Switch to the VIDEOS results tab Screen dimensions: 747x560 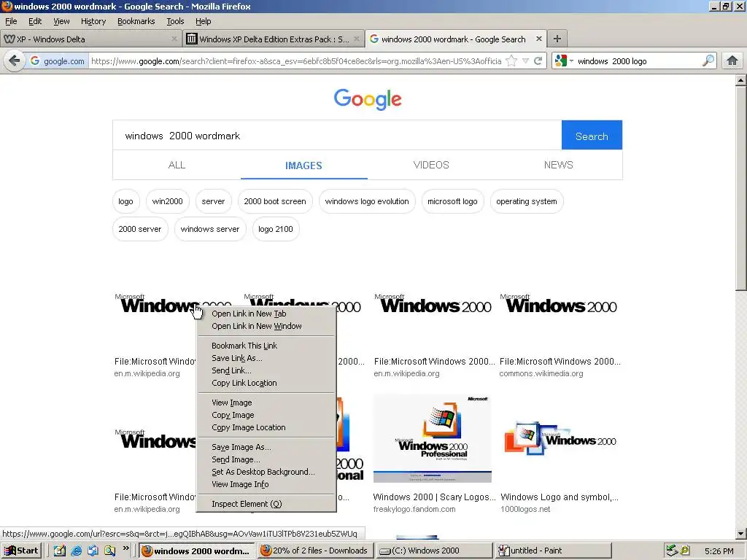pyautogui.click(x=430, y=165)
